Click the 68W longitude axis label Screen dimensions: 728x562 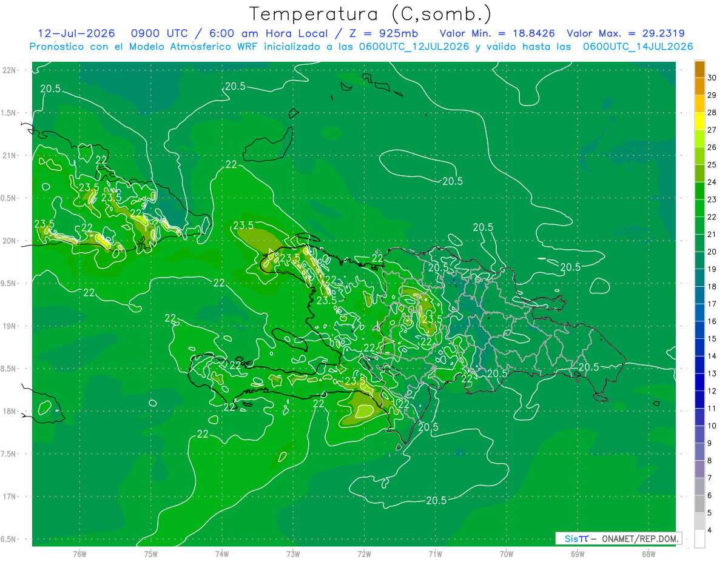[x=648, y=554]
